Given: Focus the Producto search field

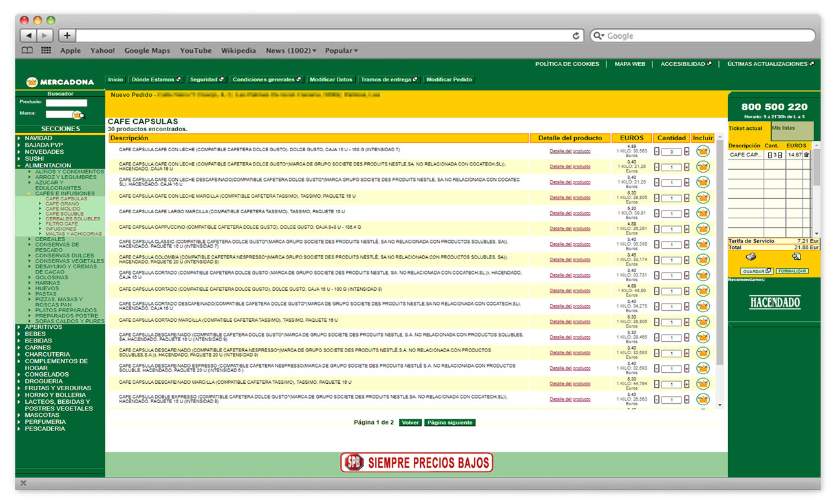Looking at the screenshot, I should point(66,102).
